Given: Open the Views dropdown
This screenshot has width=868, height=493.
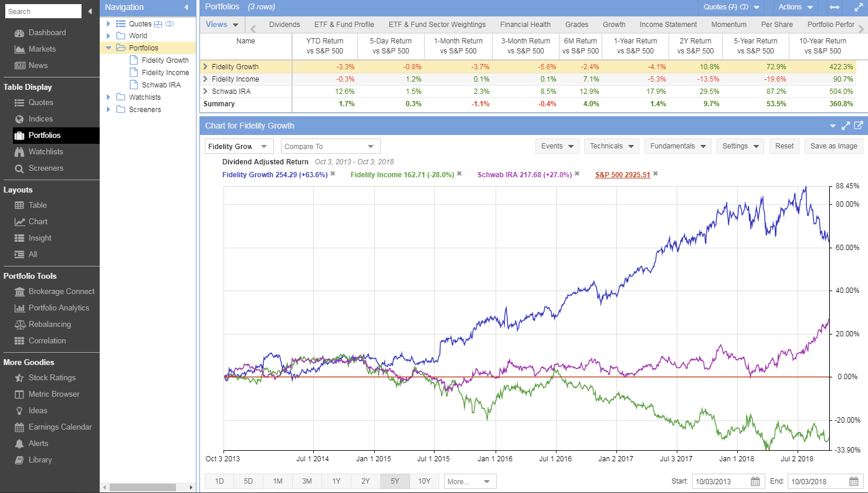Looking at the screenshot, I should [222, 25].
